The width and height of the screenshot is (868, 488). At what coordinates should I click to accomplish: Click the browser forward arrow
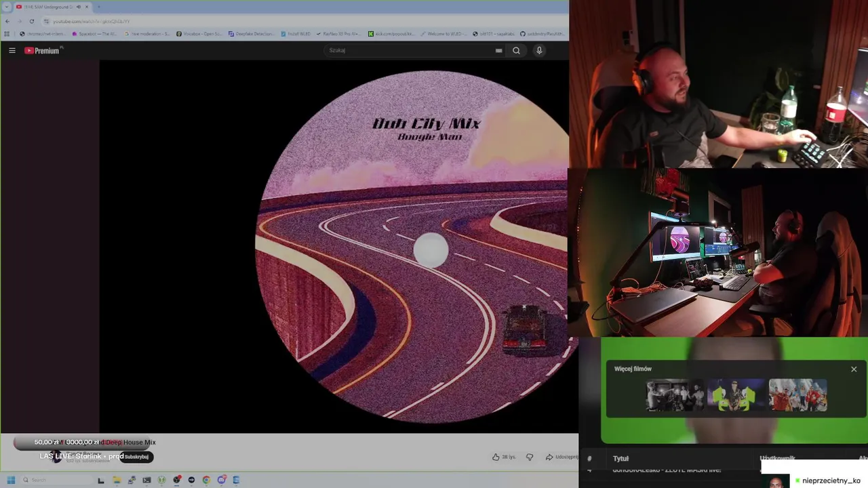19,21
